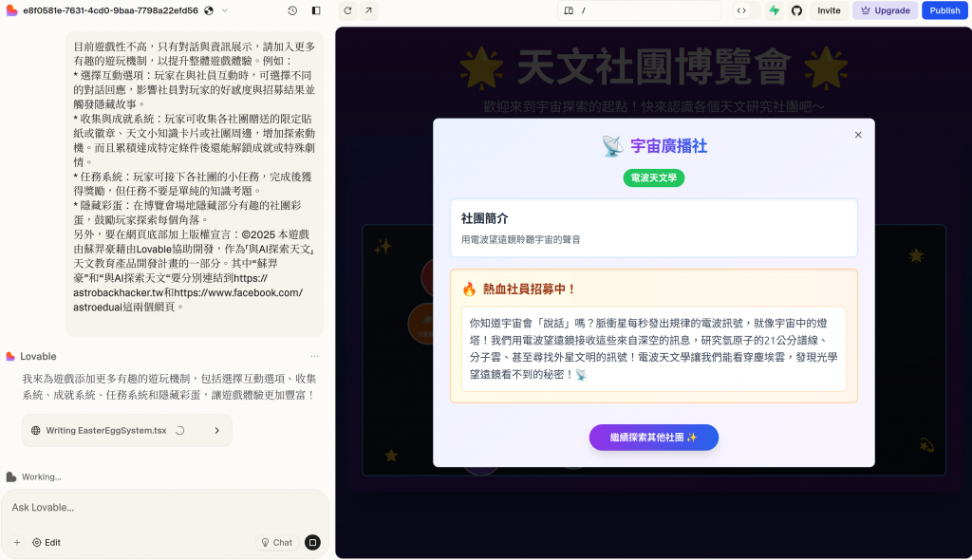Image resolution: width=972 pixels, height=560 pixels.
Task: Click the Invite button
Action: coord(829,10)
